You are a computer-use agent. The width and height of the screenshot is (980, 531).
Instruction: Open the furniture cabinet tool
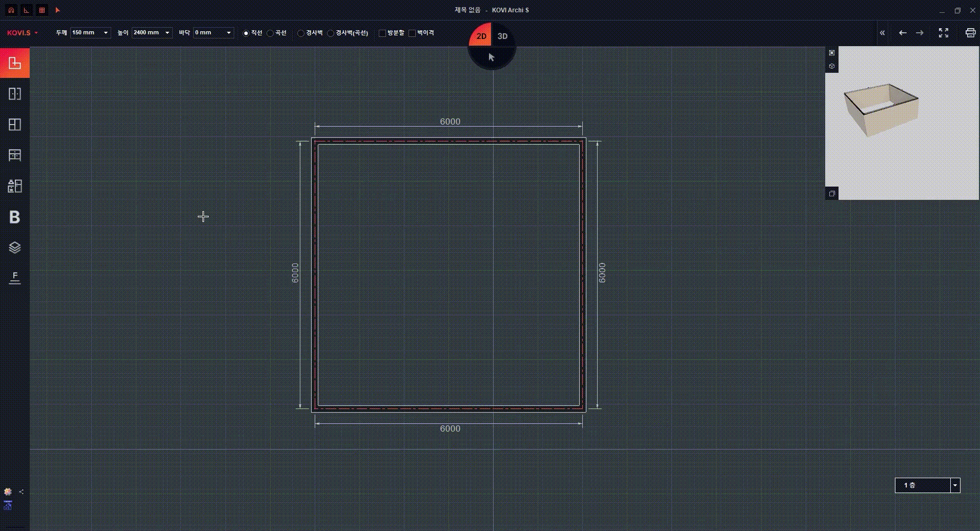[15, 155]
